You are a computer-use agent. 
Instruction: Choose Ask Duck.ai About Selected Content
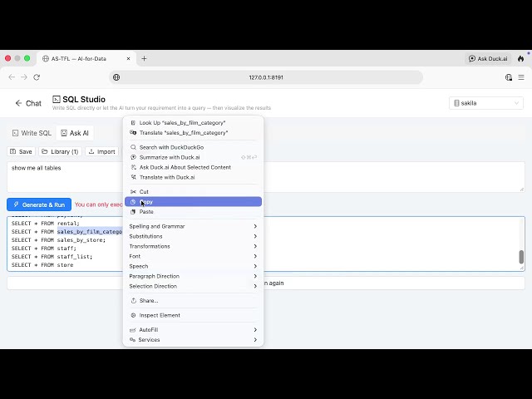tap(193, 167)
